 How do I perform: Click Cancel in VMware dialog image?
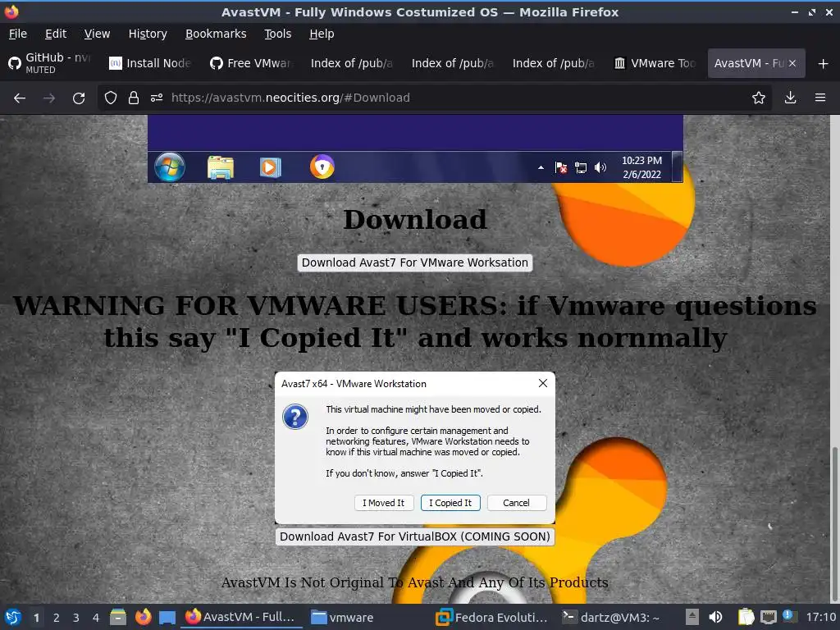pyautogui.click(x=517, y=503)
